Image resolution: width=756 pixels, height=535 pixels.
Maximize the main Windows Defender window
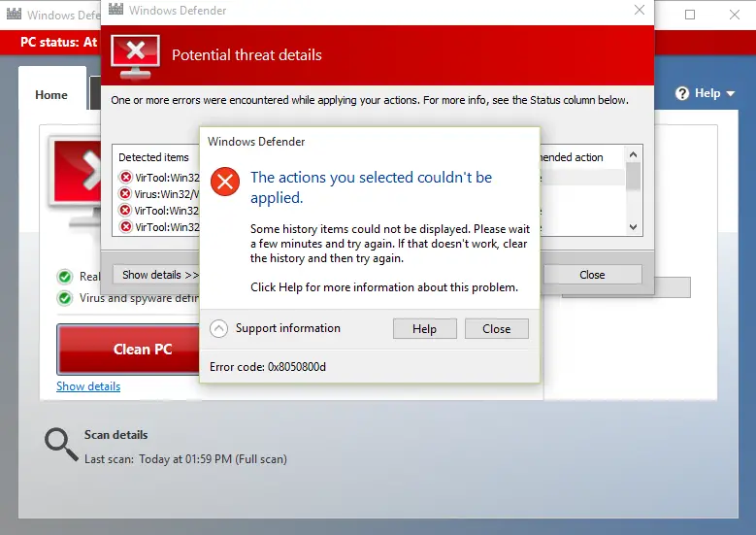click(690, 15)
